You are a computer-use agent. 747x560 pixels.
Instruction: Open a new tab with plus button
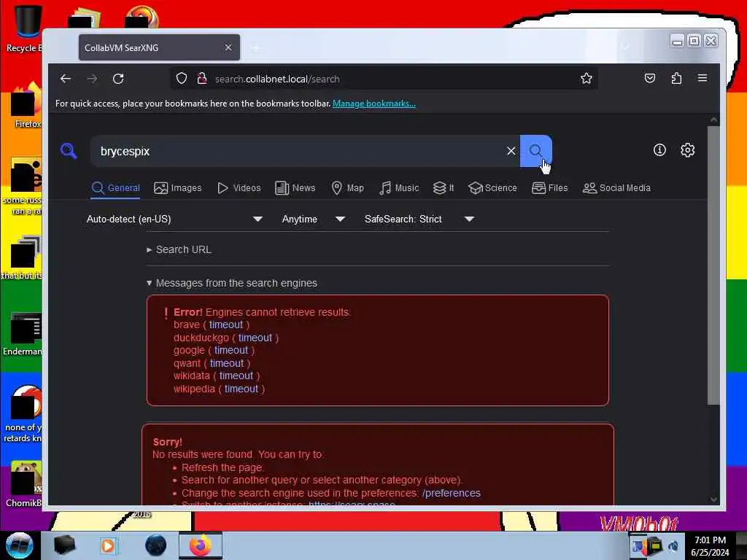[256, 48]
